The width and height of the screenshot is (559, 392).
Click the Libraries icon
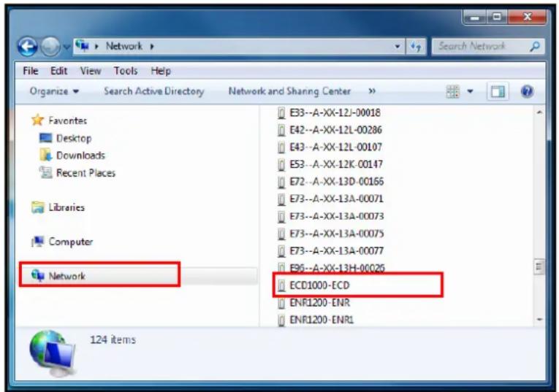[x=38, y=207]
